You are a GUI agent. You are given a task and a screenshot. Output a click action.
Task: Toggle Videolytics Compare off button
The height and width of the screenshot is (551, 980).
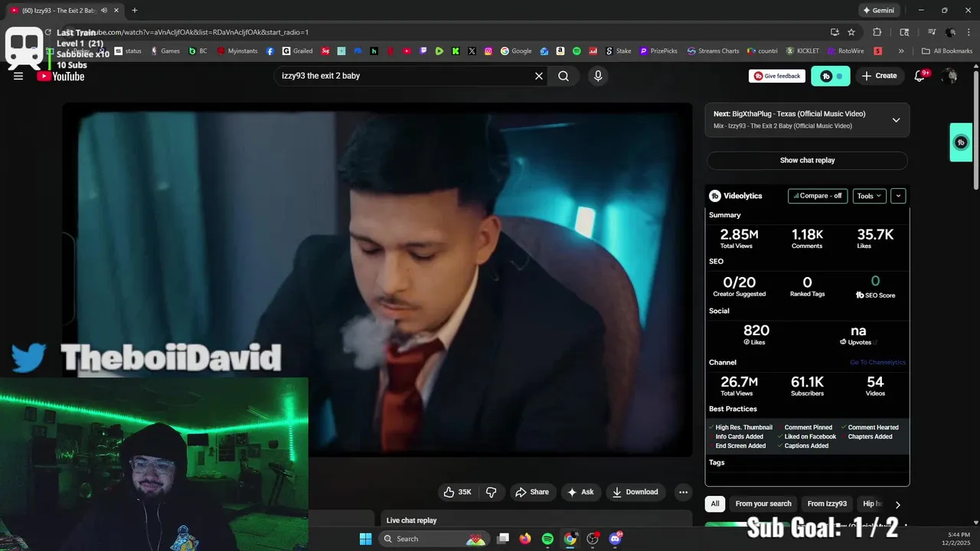818,196
